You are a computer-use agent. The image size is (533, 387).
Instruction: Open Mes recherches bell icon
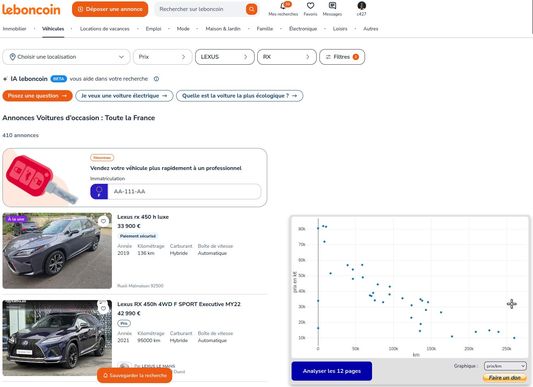pos(283,6)
